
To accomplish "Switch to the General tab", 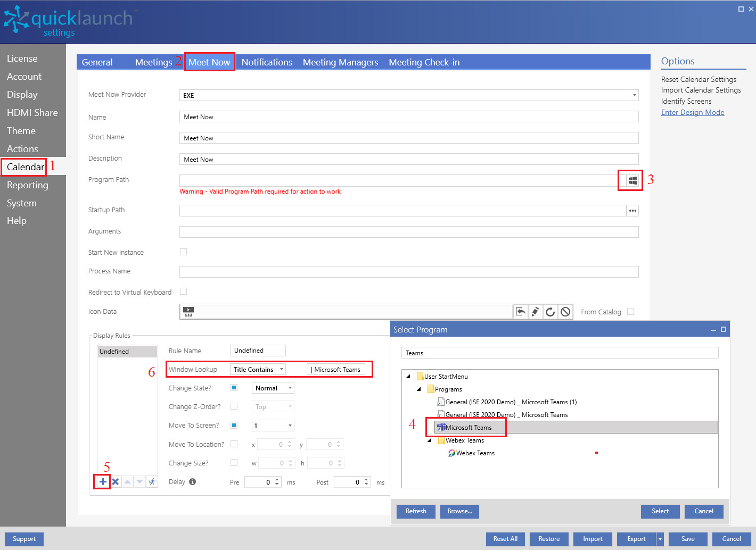I will point(97,62).
